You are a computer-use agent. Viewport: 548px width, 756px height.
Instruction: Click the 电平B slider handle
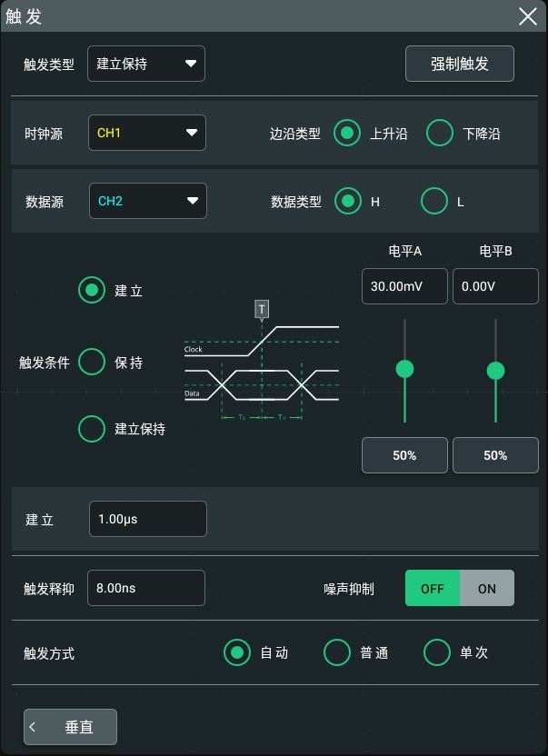pos(495,371)
